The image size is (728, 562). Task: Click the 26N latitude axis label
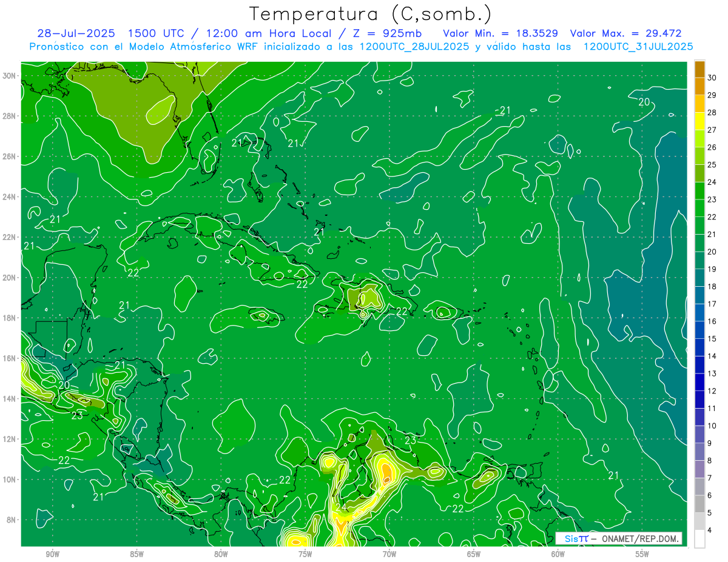pyautogui.click(x=10, y=156)
